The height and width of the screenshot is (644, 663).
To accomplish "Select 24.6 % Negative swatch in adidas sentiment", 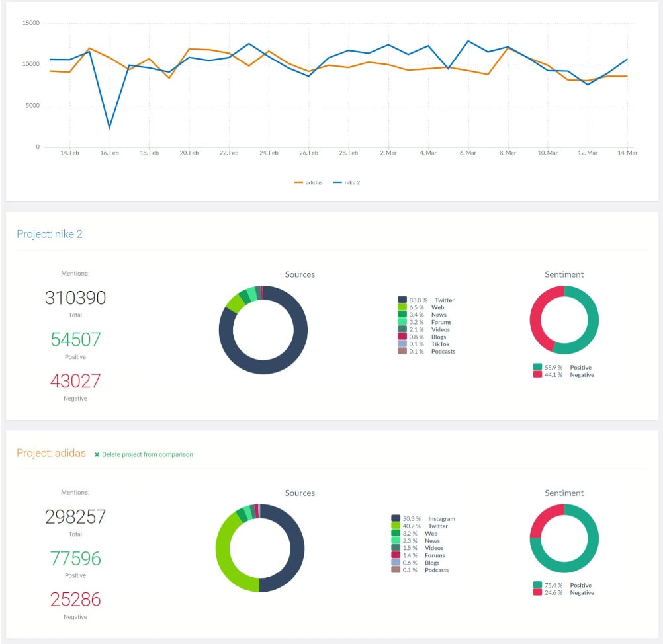I will click(x=537, y=592).
